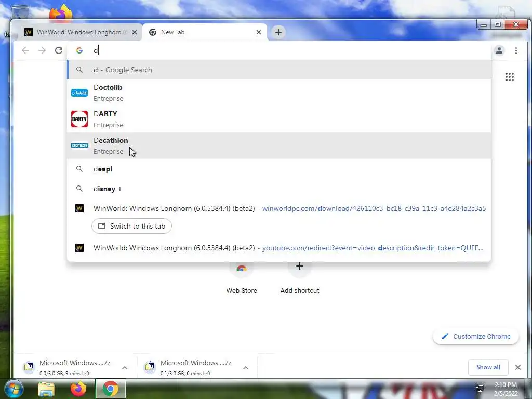Image resolution: width=532 pixels, height=399 pixels.
Task: Close the downloads bar
Action: coord(518,367)
